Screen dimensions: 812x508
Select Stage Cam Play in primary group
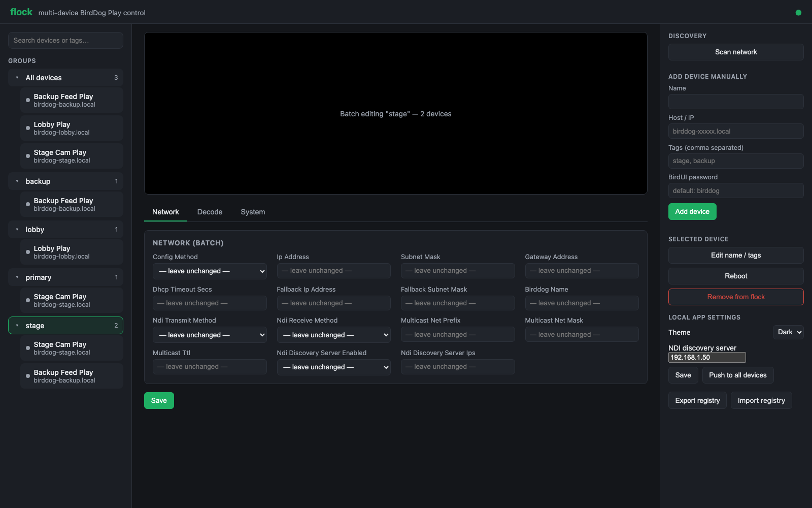72,300
